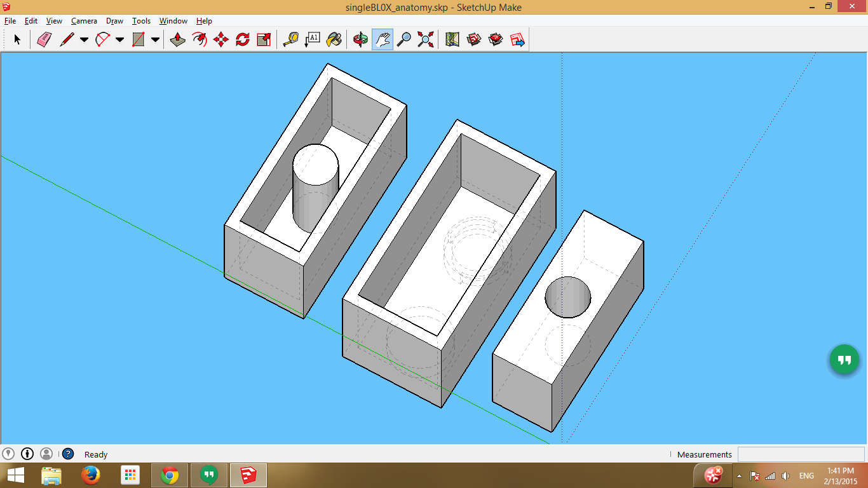Activate the Push/Pull tool
Screen dimensions: 868x488
coord(177,39)
